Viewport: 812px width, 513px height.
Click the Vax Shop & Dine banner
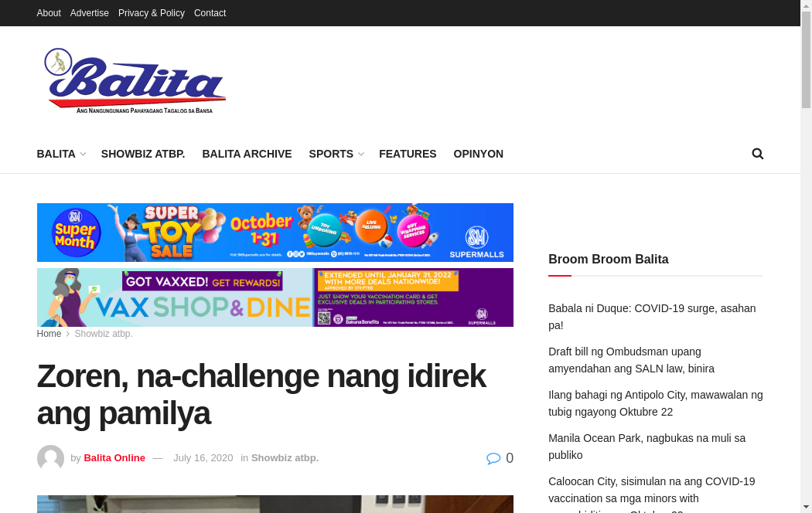click(x=275, y=297)
